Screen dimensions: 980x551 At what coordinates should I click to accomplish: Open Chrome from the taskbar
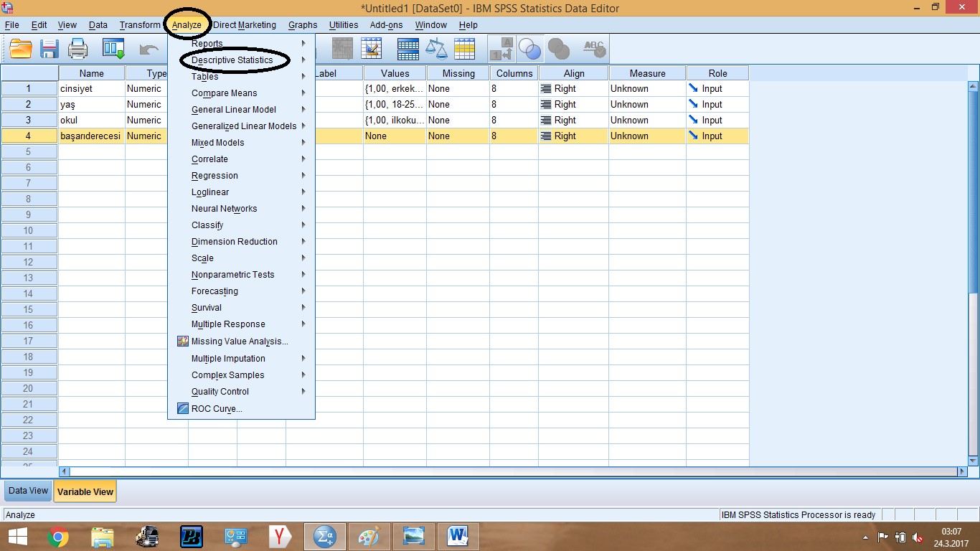tap(58, 536)
